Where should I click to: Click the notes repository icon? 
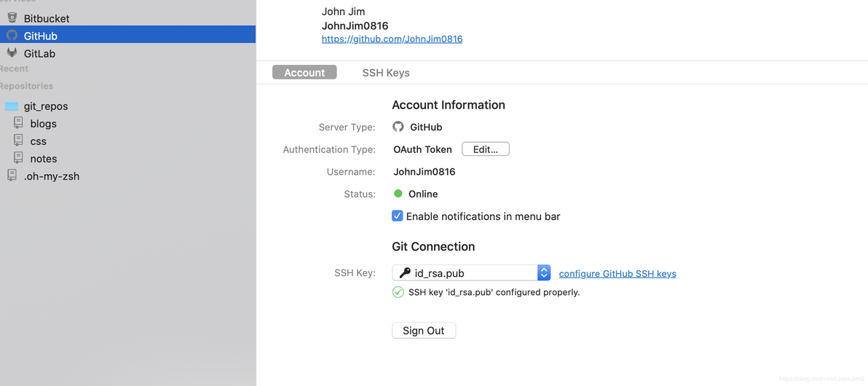point(19,158)
